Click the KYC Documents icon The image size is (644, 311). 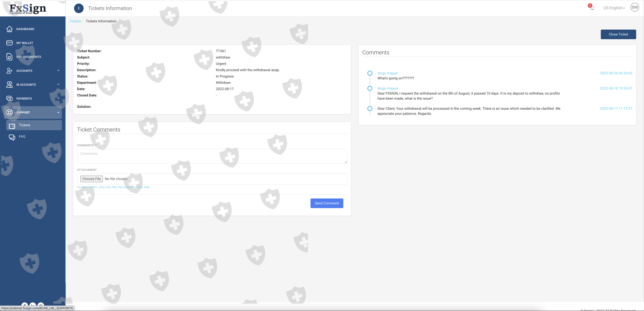9,57
